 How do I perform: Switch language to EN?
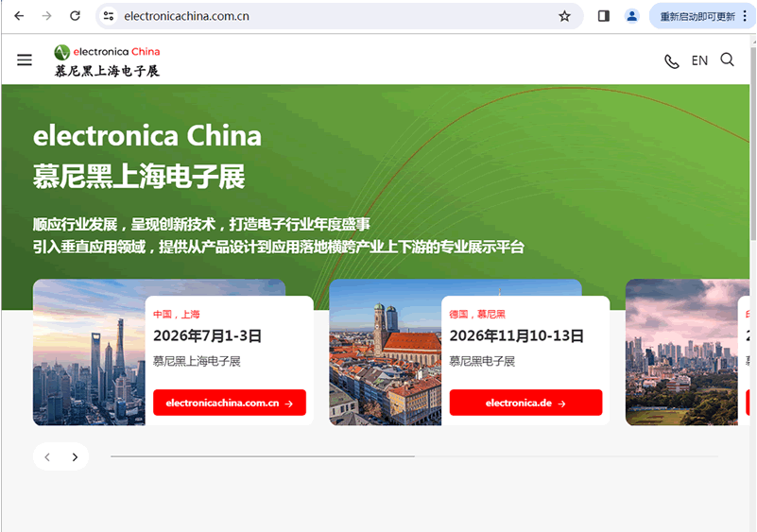point(699,60)
